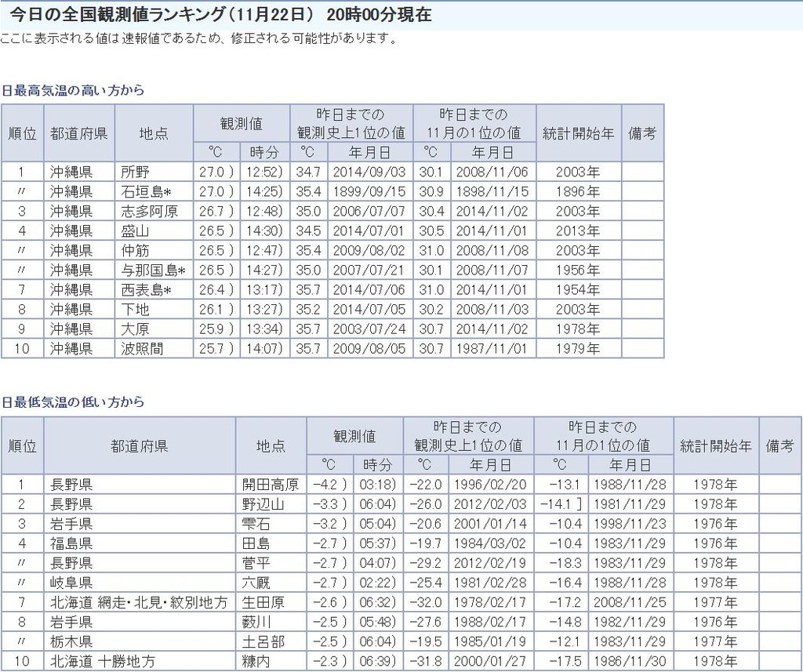Select the 六厩 station cell

tap(271, 583)
